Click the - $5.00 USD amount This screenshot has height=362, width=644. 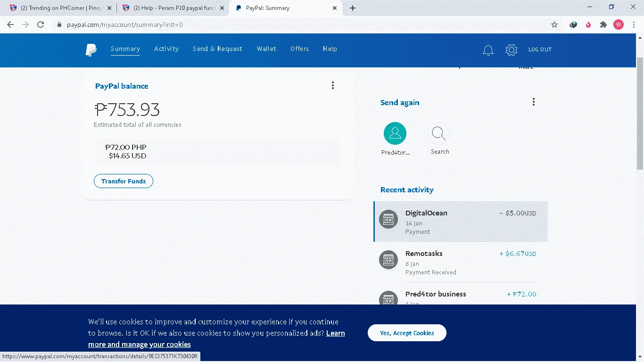518,213
